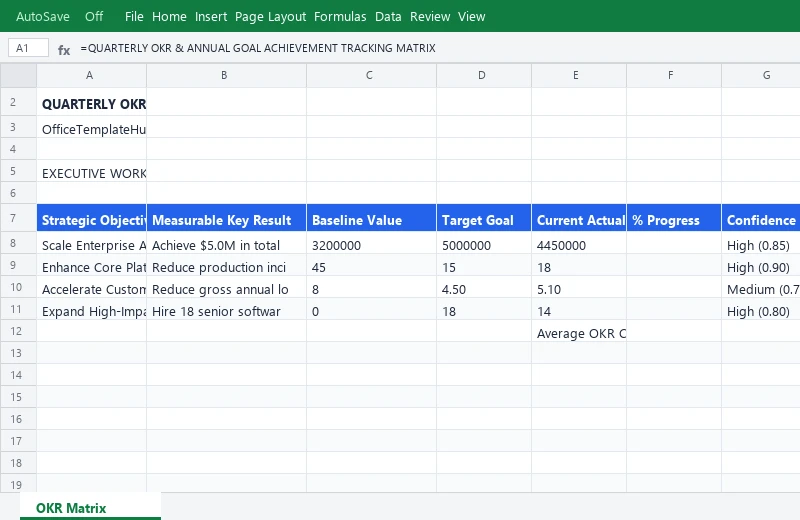Click the Baseline Value header cell
Image resolution: width=800 pixels, height=520 pixels.
[371, 218]
